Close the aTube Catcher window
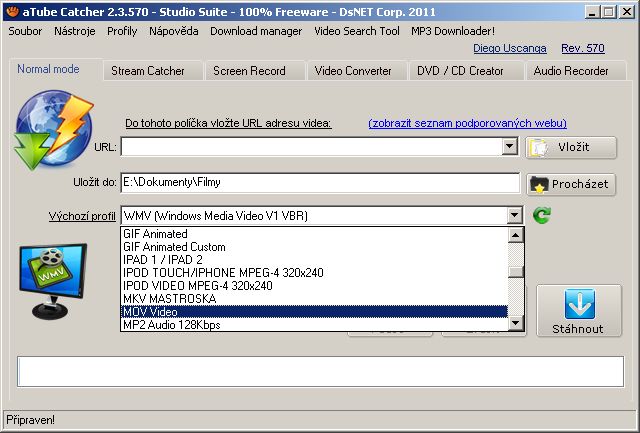 (x=626, y=12)
